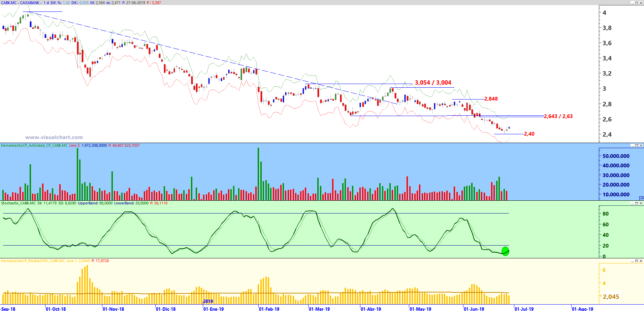
Task: Select the "3,054 / 3,004" resistance label
Action: click(433, 83)
